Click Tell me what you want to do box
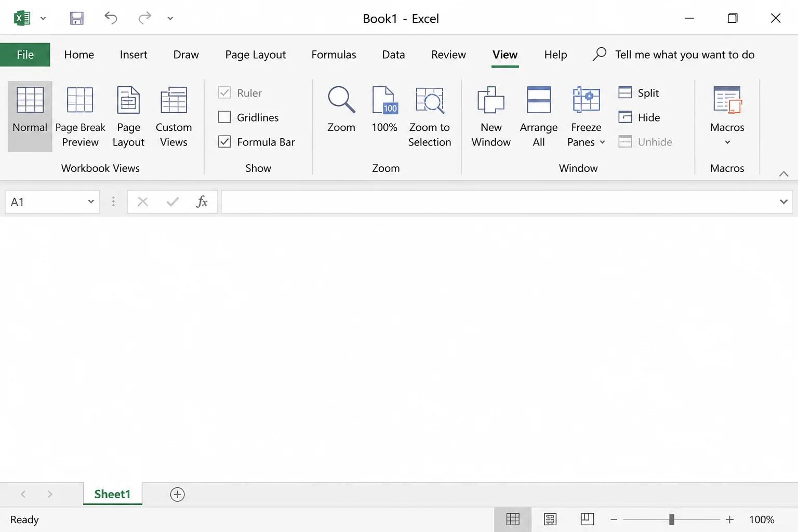Image resolution: width=798 pixels, height=532 pixels. point(685,55)
